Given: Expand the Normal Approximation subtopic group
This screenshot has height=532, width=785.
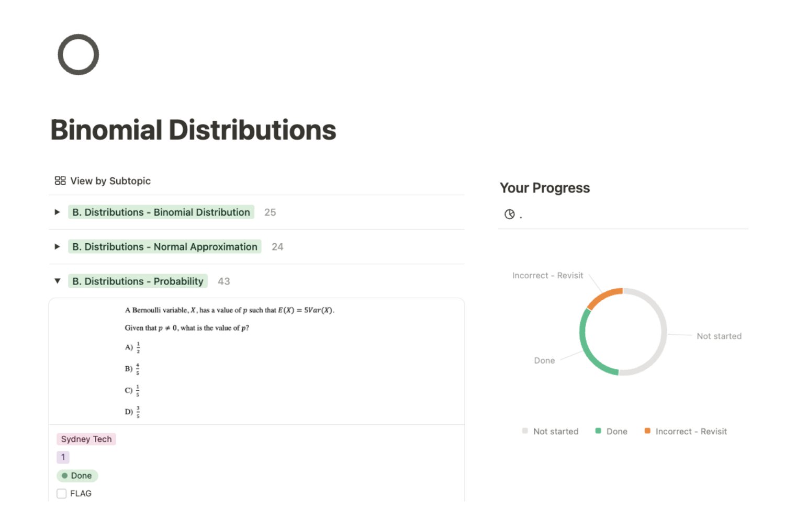Looking at the screenshot, I should (57, 247).
